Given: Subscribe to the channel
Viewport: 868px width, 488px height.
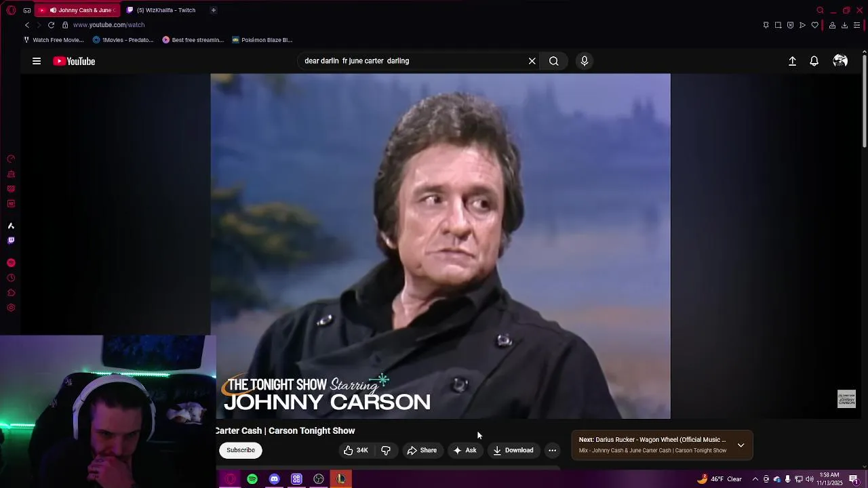Looking at the screenshot, I should [241, 450].
